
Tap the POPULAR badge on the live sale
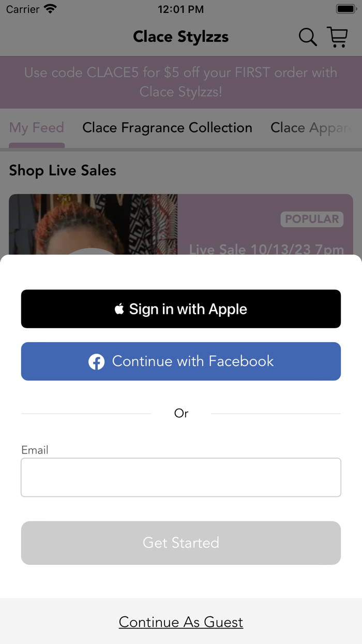pos(312,219)
